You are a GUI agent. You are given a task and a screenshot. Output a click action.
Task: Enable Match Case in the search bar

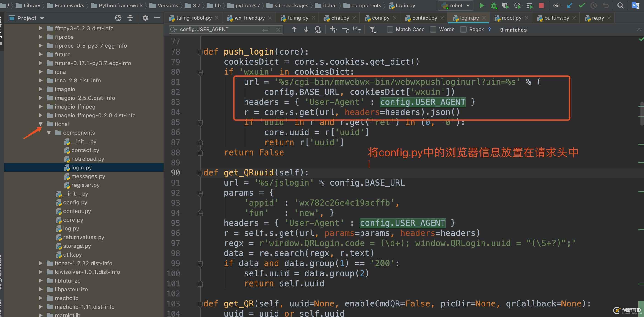[390, 29]
